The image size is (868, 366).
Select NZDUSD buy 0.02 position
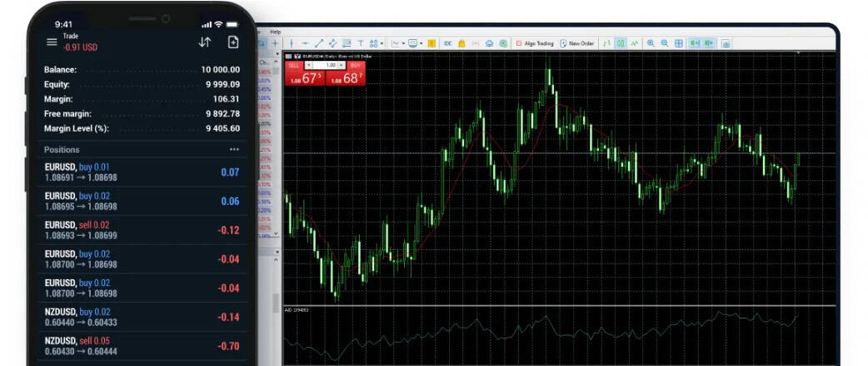coord(142,317)
